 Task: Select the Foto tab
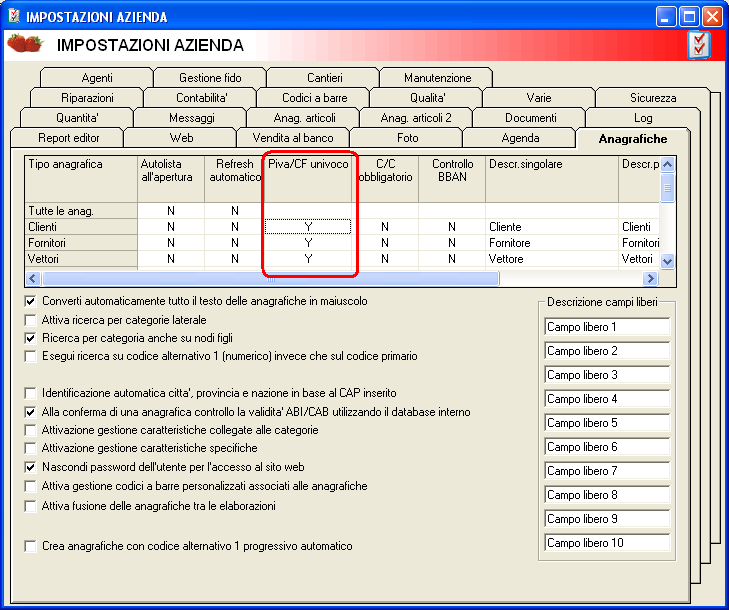407,138
